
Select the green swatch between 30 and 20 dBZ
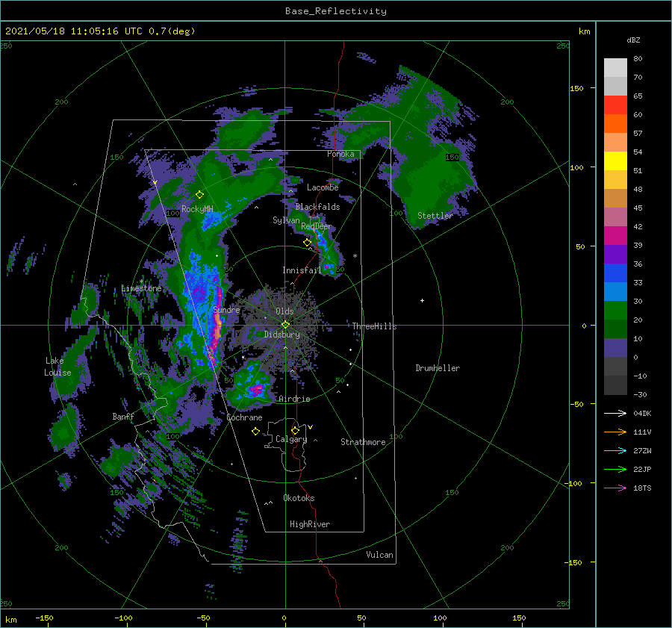615,311
